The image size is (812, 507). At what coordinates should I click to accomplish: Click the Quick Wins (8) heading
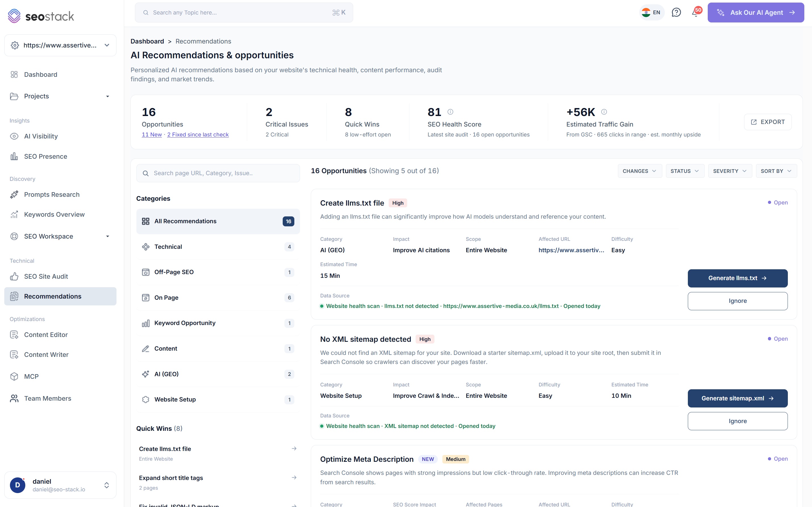click(159, 429)
